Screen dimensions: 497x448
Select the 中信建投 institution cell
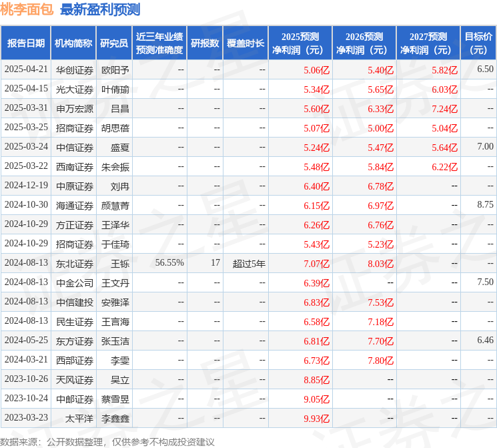click(75, 302)
